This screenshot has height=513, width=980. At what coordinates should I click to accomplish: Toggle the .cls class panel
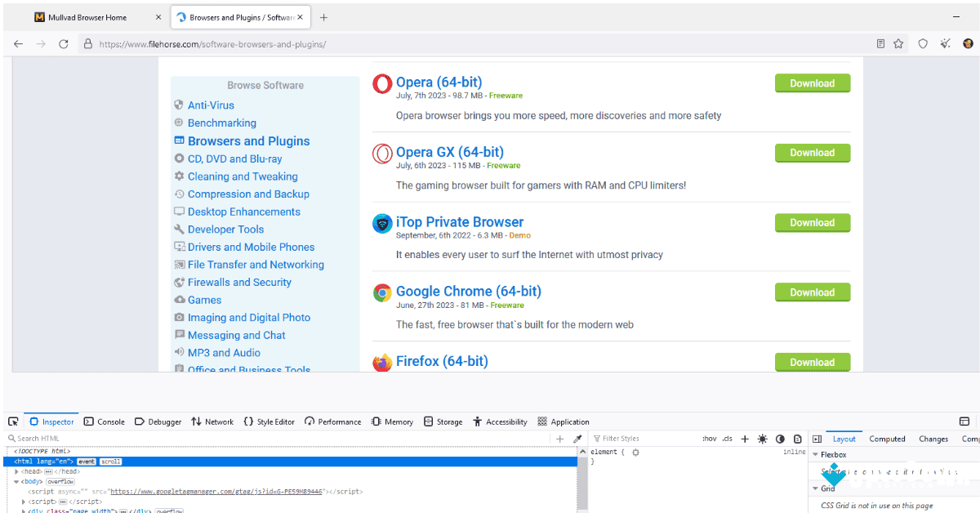click(x=728, y=439)
